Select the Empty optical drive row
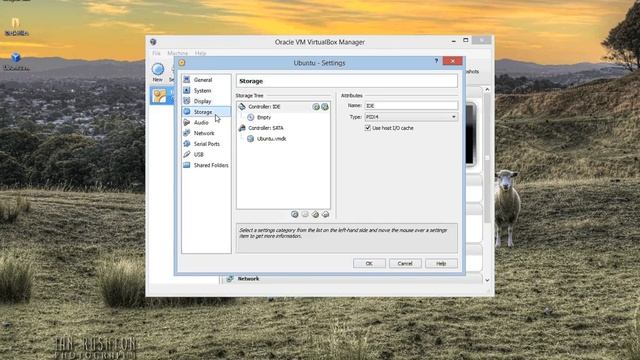 pos(283,117)
